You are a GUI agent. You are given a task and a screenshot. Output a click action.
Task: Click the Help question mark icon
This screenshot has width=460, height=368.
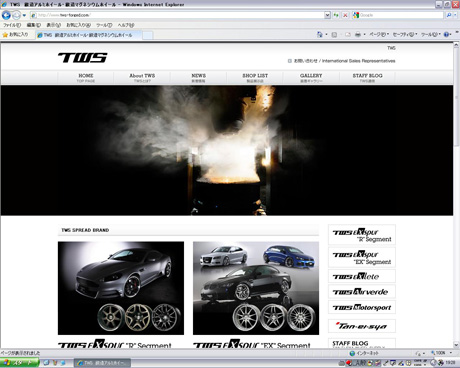point(447,34)
